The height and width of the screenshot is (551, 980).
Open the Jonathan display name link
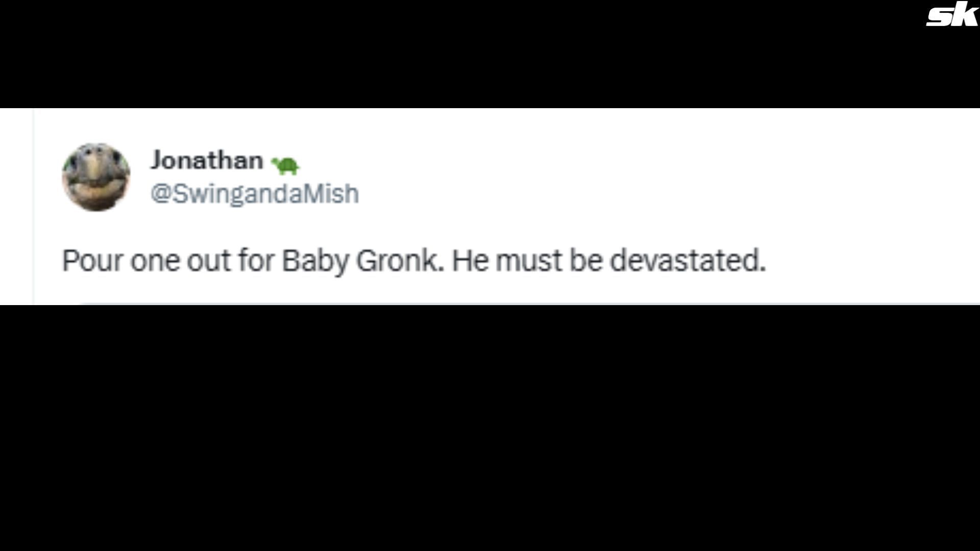(207, 160)
